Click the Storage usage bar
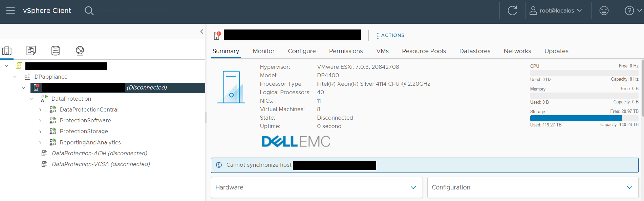This screenshot has width=644, height=201. [x=584, y=118]
